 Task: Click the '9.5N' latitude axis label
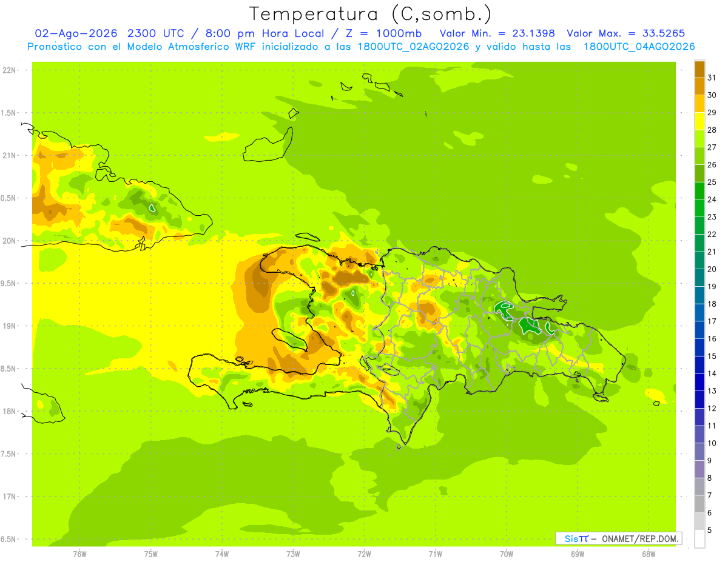click(x=9, y=283)
